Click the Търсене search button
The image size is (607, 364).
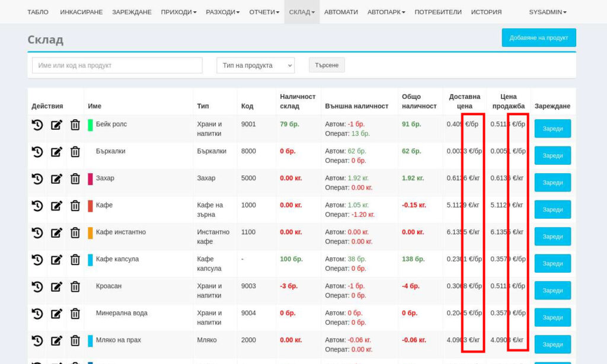[327, 65]
